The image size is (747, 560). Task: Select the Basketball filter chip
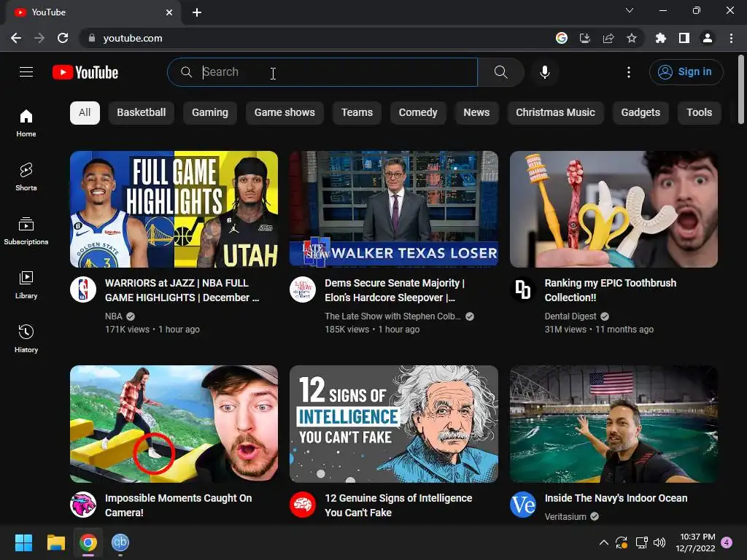tap(142, 113)
